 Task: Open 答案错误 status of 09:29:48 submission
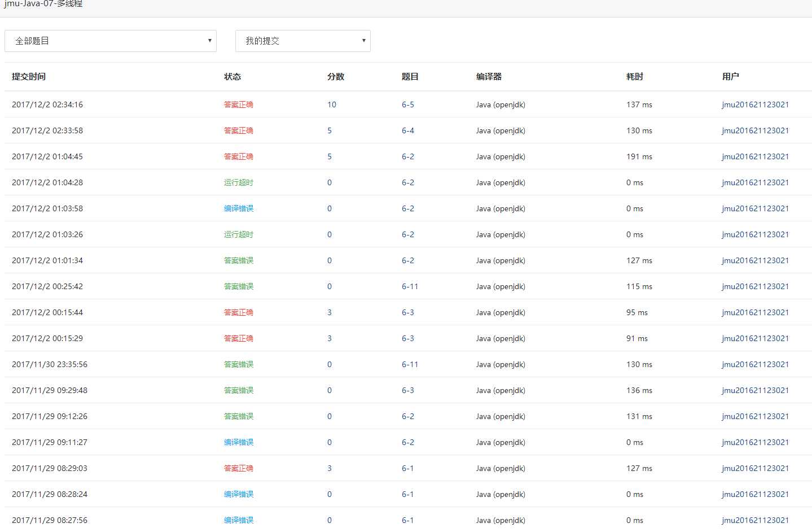[239, 390]
